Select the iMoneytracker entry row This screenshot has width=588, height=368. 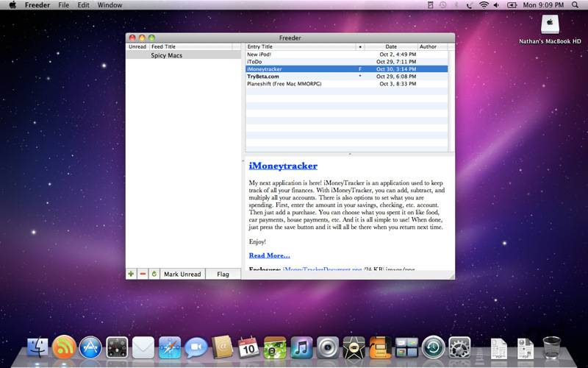click(x=346, y=69)
